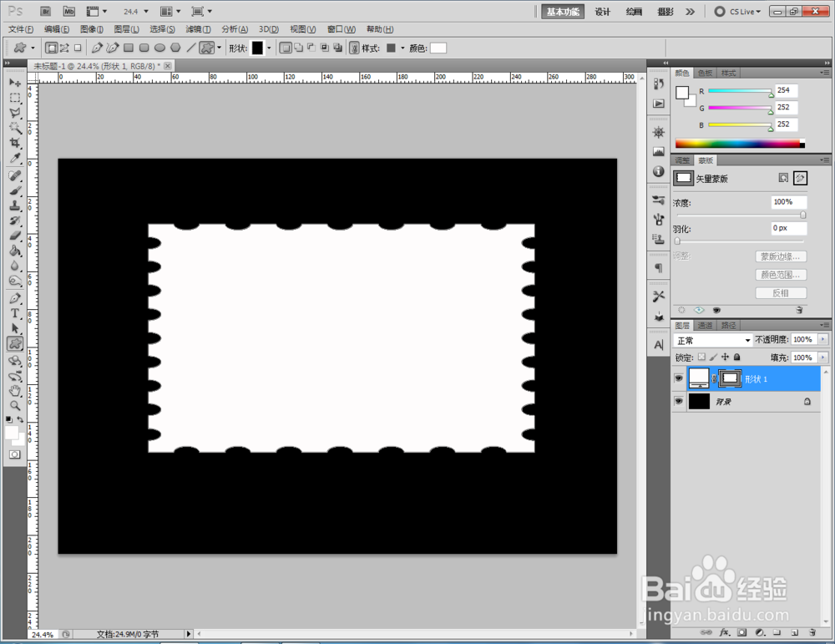Select the Path Selection tool
The height and width of the screenshot is (644, 835).
point(15,328)
